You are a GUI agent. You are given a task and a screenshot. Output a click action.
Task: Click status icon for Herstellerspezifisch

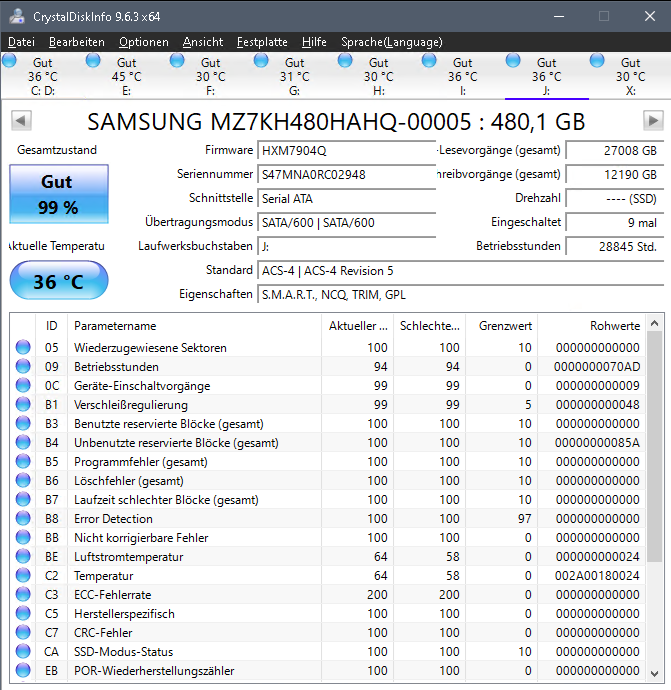[x=23, y=613]
